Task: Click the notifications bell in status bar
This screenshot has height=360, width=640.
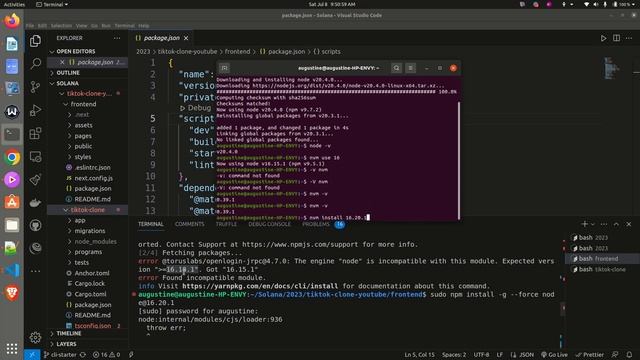Action: point(629,355)
